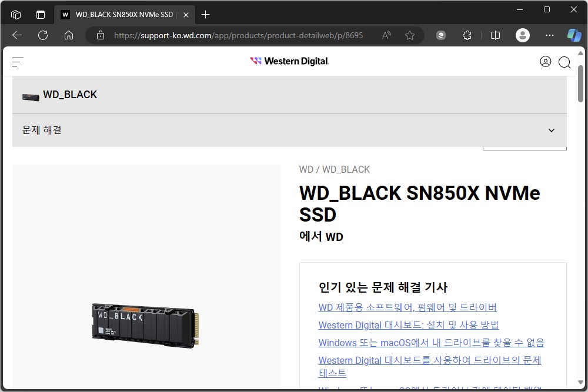Click scrollbar down arrow
This screenshot has height=392, width=588.
[580, 382]
